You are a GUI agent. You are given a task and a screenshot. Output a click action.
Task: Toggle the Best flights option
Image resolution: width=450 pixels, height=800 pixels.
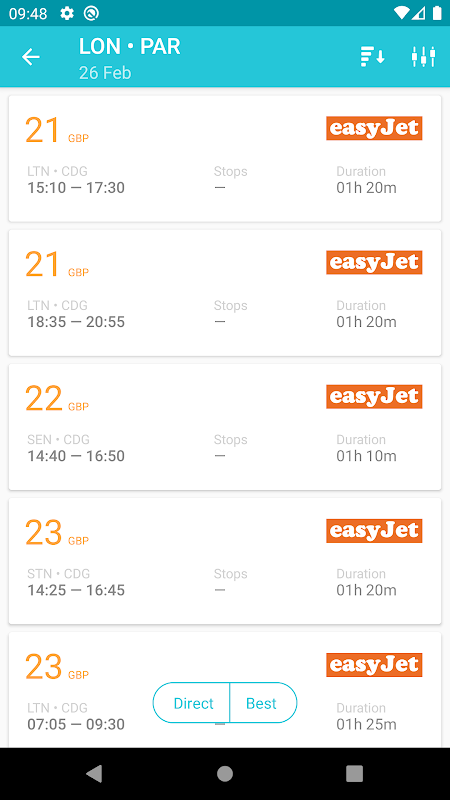point(262,703)
